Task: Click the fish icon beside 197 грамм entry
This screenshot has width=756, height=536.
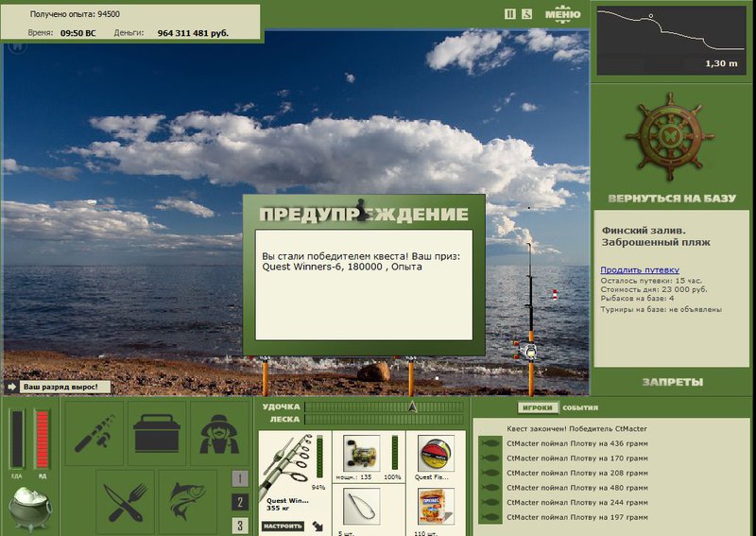Action: click(x=490, y=517)
